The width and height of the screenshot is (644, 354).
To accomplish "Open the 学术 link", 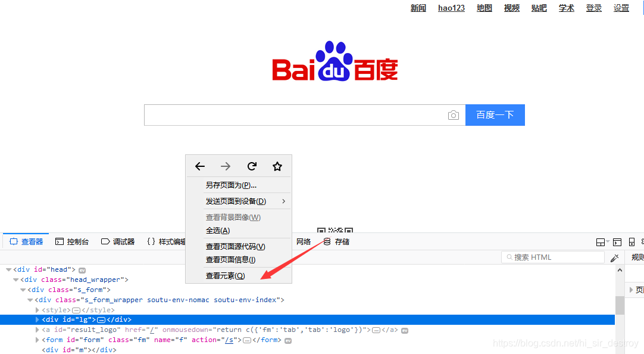I will [x=567, y=8].
